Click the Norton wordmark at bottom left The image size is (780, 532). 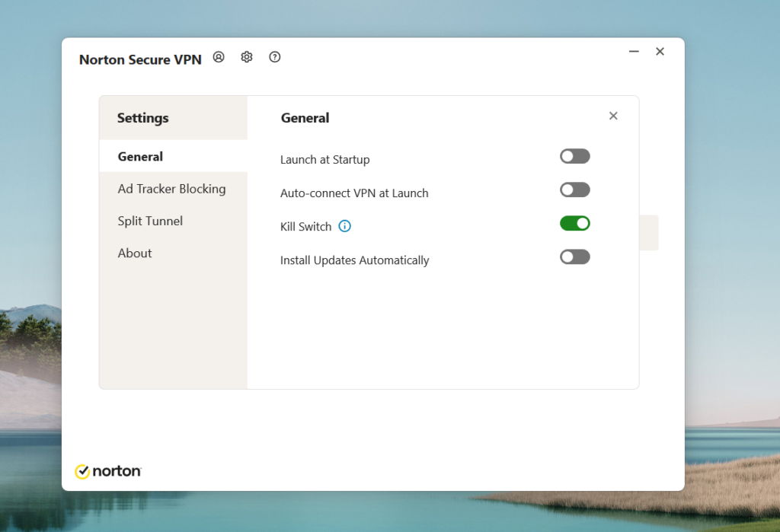tap(116, 470)
